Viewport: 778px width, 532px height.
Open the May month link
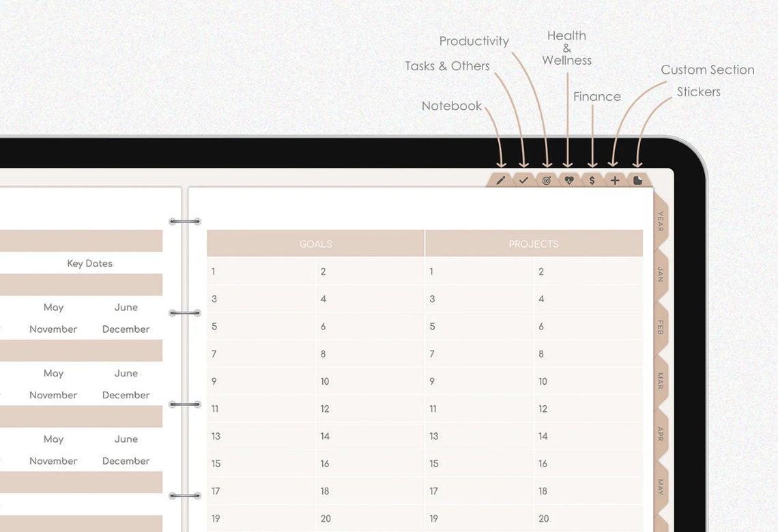pos(54,307)
